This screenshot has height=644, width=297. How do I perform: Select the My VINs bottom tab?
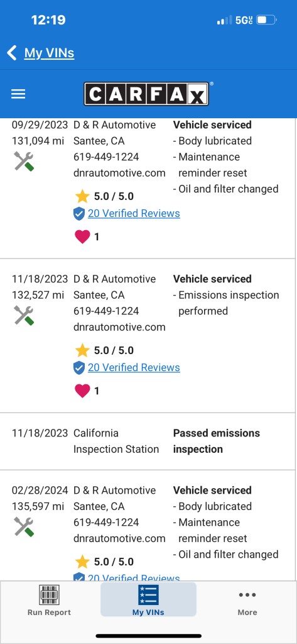point(148,599)
